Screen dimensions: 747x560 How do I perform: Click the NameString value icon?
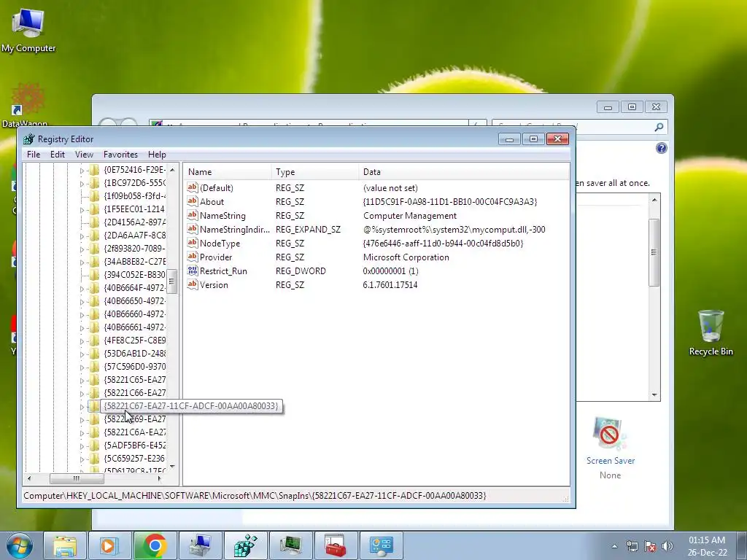pos(192,215)
